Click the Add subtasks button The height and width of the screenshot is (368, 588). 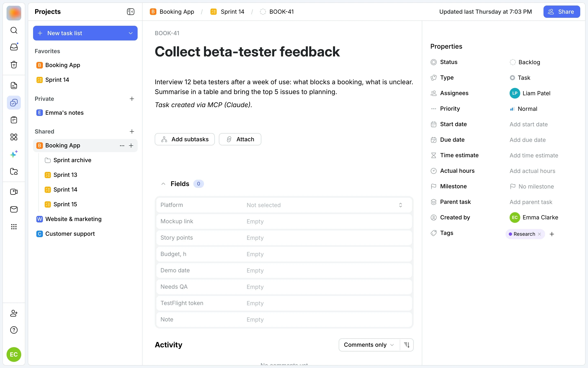(185, 139)
